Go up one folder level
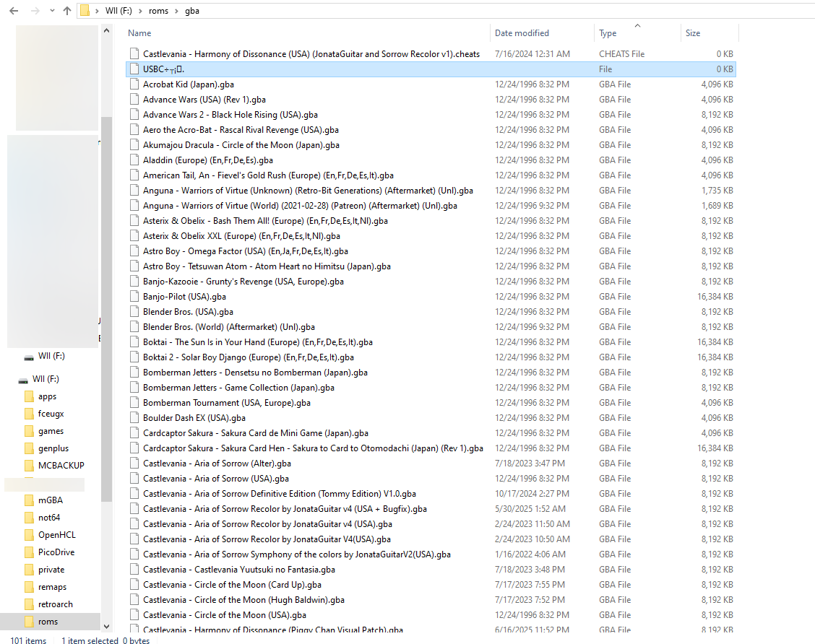The image size is (815, 644). pyautogui.click(x=67, y=10)
